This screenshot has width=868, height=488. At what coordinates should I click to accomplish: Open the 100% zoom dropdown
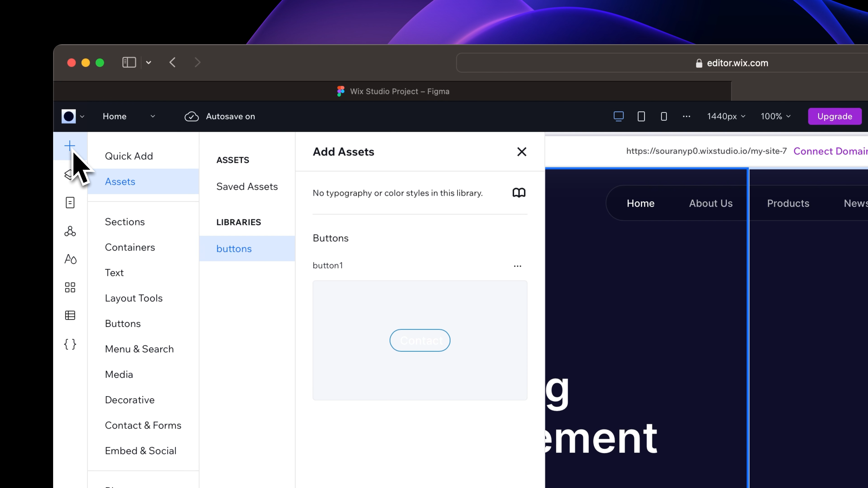tap(775, 117)
